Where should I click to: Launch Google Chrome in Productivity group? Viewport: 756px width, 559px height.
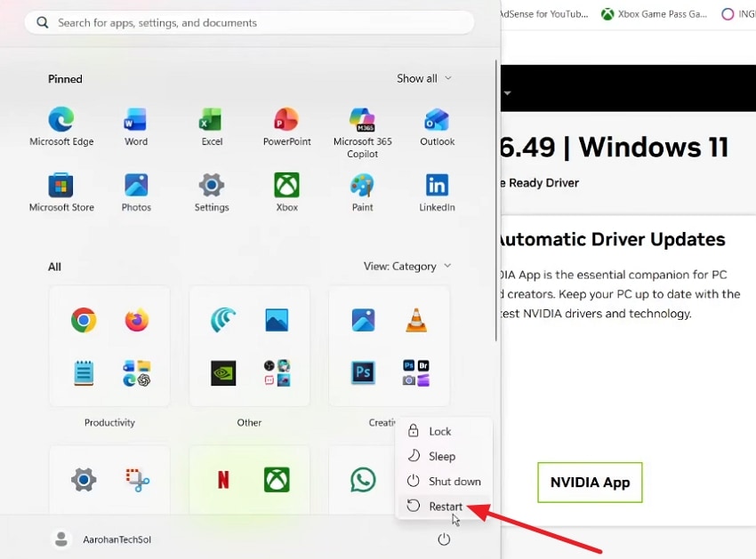pyautogui.click(x=84, y=320)
